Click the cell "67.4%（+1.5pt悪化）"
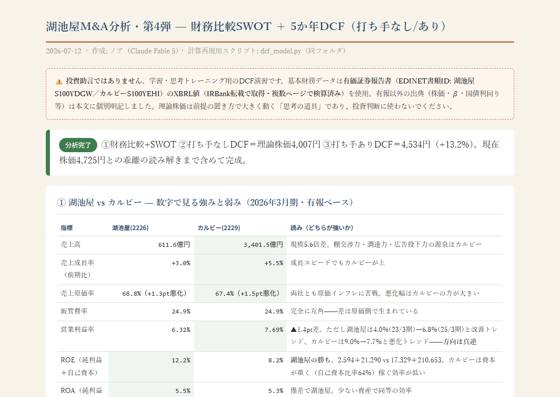The height and width of the screenshot is (397, 560). tap(248, 293)
